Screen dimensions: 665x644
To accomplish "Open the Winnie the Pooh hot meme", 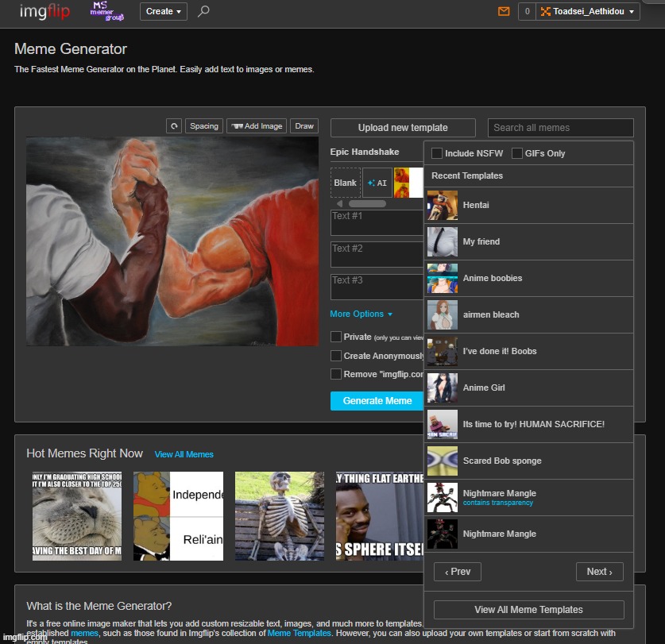I will tap(178, 516).
